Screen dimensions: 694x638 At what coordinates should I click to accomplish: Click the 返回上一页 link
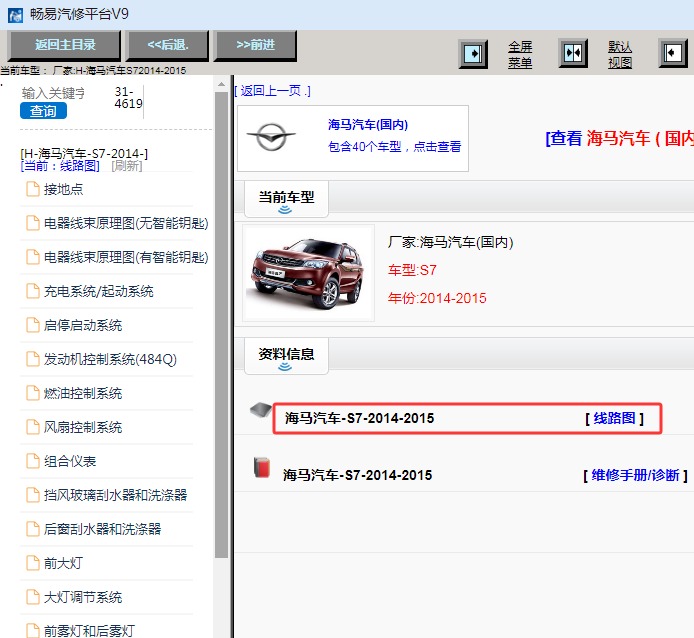[x=272, y=91]
